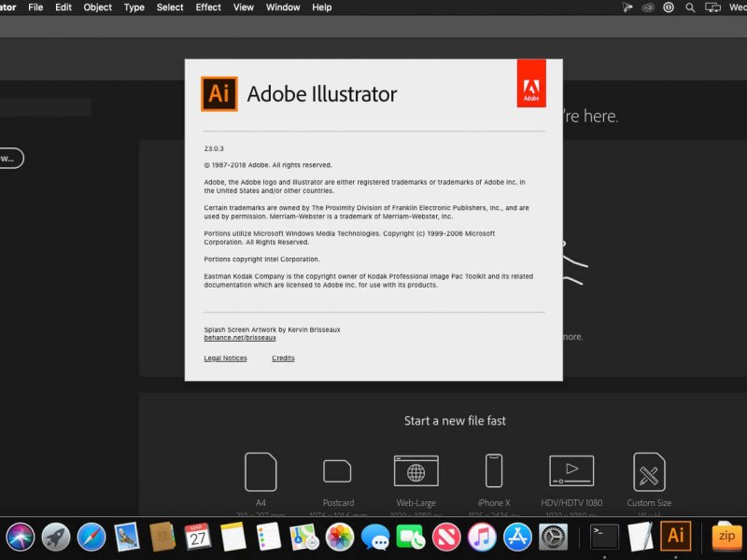Open the zip archive in Dock
This screenshot has height=560, width=747.
727,537
